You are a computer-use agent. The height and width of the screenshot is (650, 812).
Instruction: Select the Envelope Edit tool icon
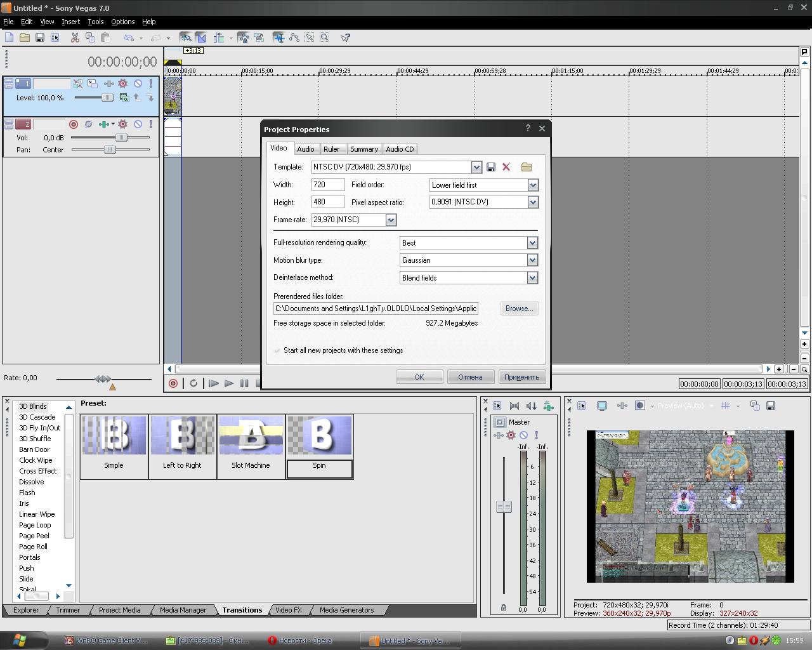(x=294, y=38)
